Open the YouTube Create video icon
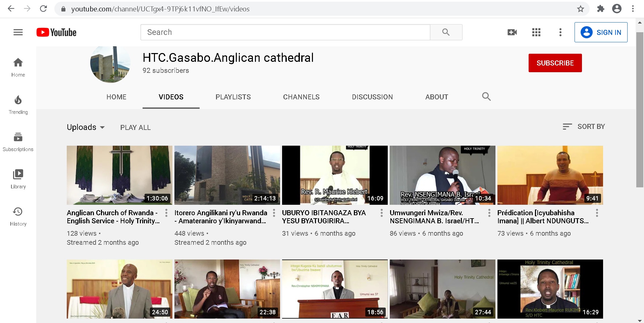644x323 pixels. pyautogui.click(x=512, y=32)
